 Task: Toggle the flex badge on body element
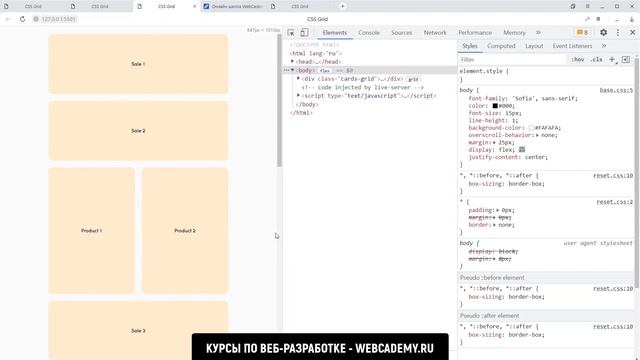[x=325, y=71]
